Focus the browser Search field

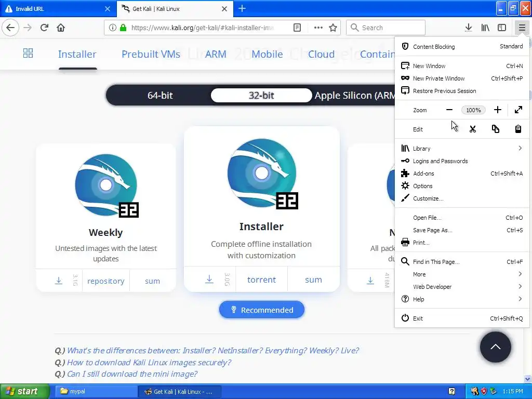(x=385, y=28)
